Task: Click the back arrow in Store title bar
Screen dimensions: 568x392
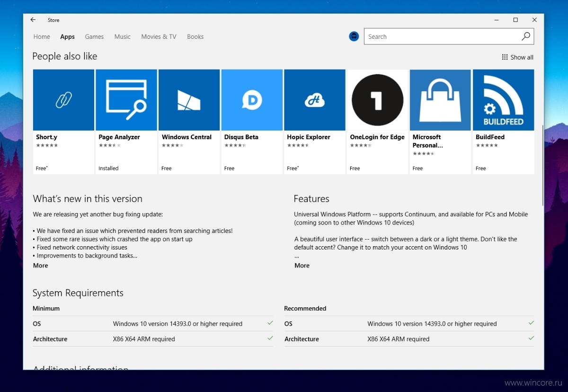Action: pyautogui.click(x=33, y=20)
